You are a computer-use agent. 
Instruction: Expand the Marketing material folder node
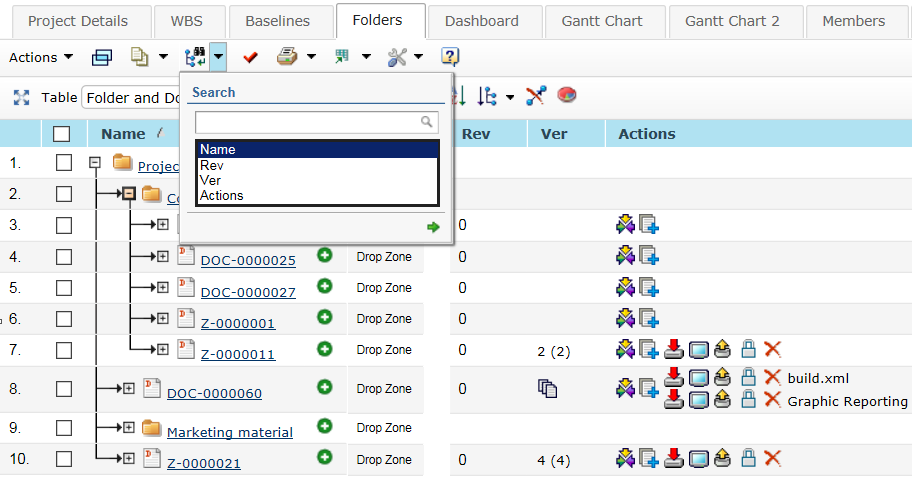pyautogui.click(x=128, y=427)
